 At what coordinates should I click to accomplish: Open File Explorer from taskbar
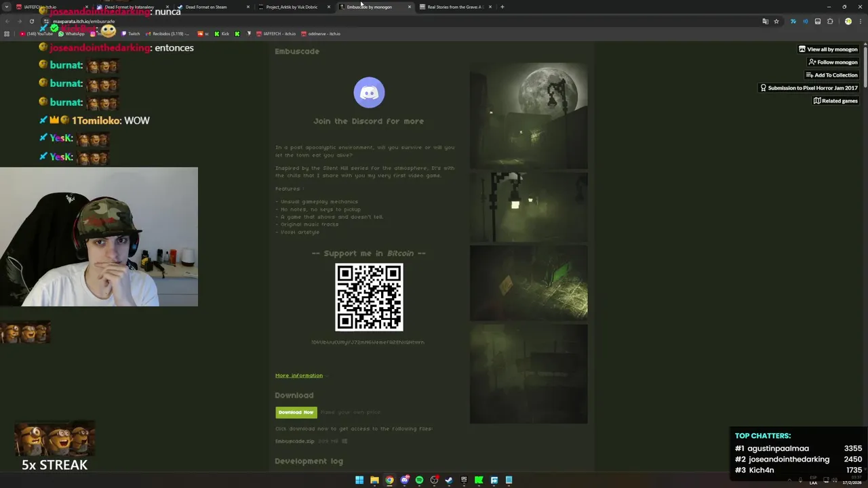pos(374,480)
